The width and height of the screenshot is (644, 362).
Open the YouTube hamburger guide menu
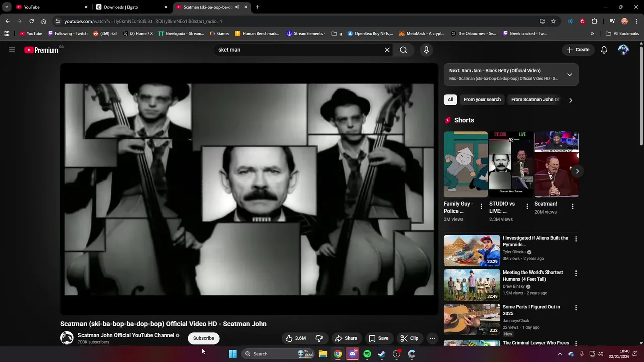click(x=12, y=50)
